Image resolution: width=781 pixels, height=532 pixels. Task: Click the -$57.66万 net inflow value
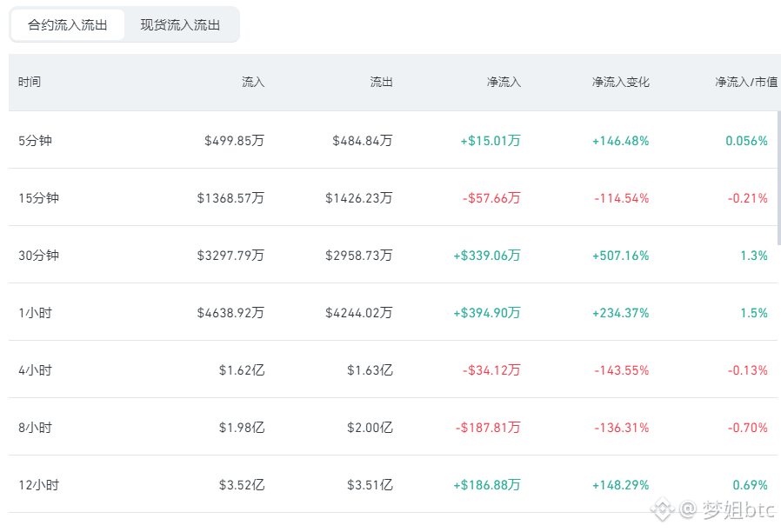491,198
